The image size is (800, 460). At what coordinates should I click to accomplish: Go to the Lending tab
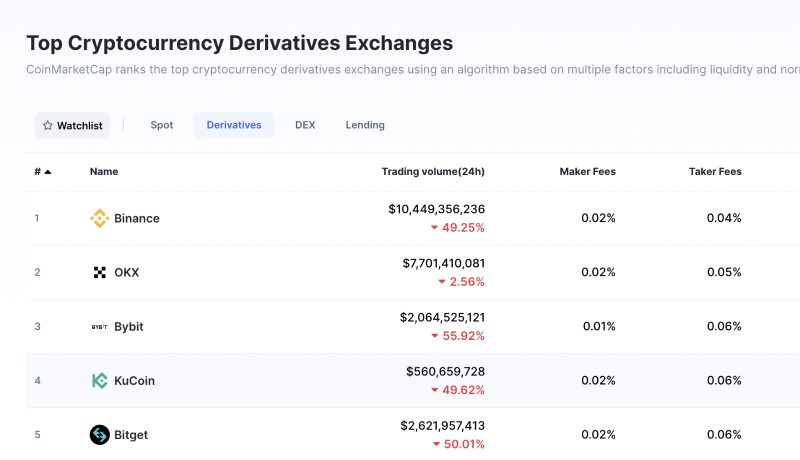click(365, 125)
